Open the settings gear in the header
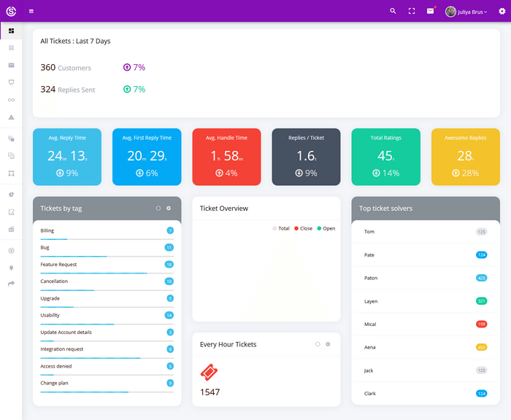 502,12
